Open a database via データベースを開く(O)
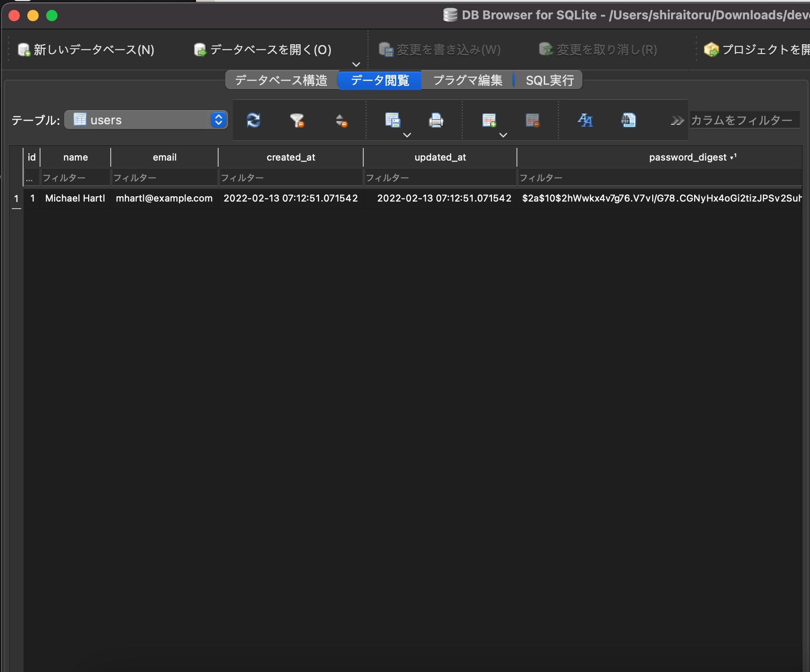The height and width of the screenshot is (672, 810). (x=263, y=49)
